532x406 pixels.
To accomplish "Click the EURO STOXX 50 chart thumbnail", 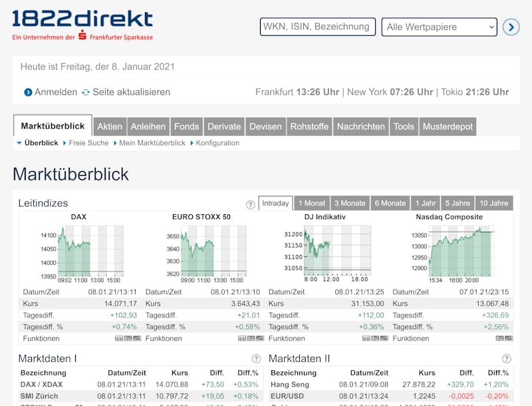I will coord(205,253).
